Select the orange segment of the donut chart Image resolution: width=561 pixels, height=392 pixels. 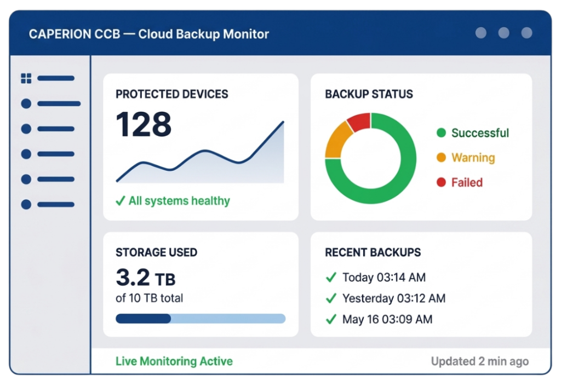336,141
